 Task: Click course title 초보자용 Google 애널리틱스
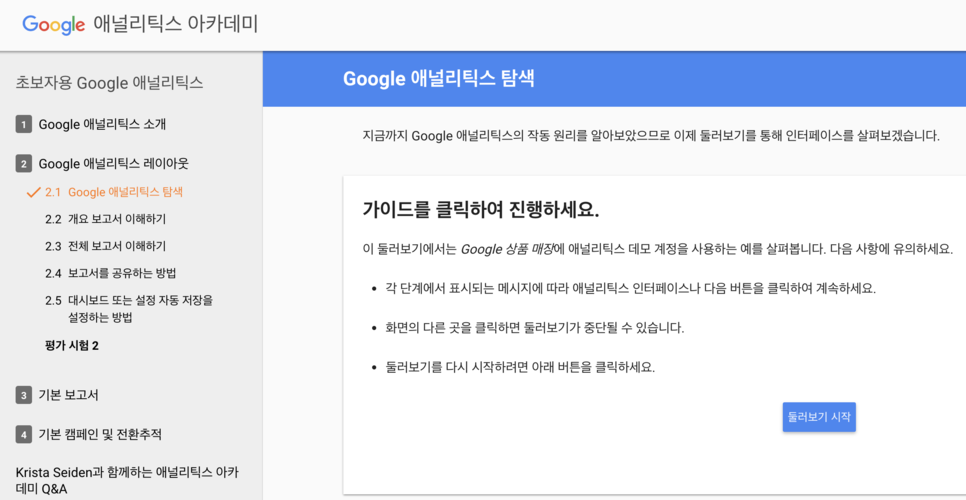click(x=109, y=83)
